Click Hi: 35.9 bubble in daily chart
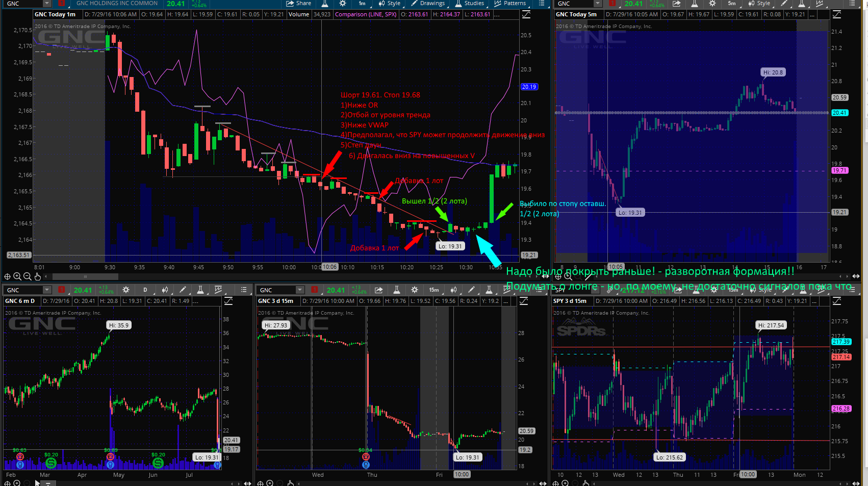The height and width of the screenshot is (486, 868). click(x=119, y=325)
